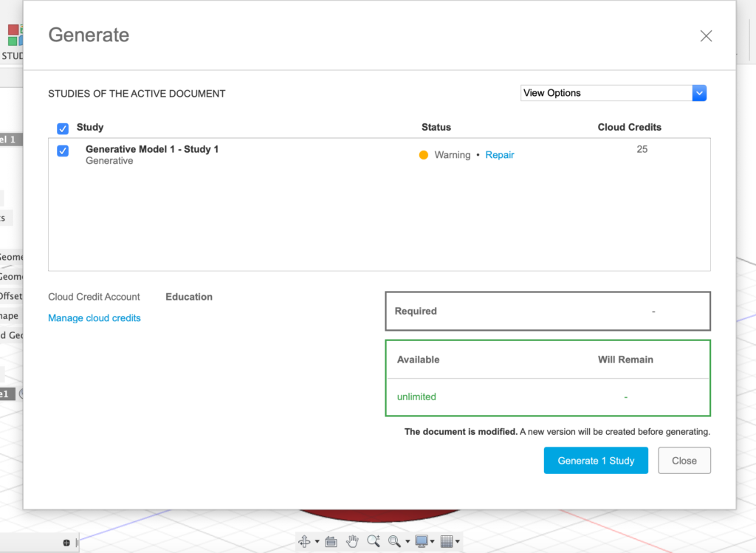756x553 pixels.
Task: Expand the Orbit tool dropdown arrow
Action: (317, 542)
